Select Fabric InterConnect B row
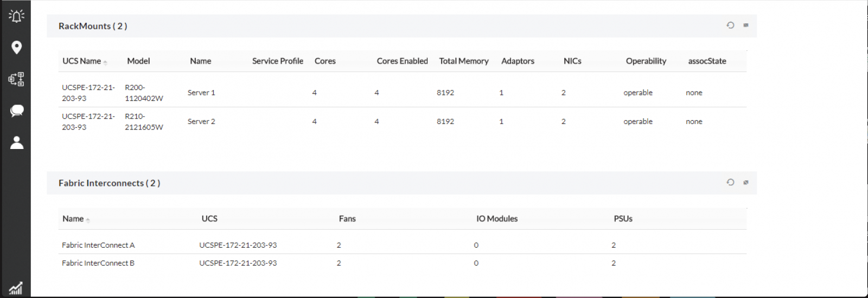Image resolution: width=868 pixels, height=298 pixels. coord(98,263)
